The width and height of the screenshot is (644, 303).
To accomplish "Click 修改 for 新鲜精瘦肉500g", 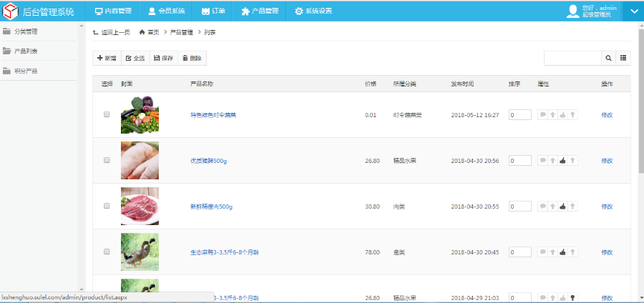I will [x=607, y=207].
